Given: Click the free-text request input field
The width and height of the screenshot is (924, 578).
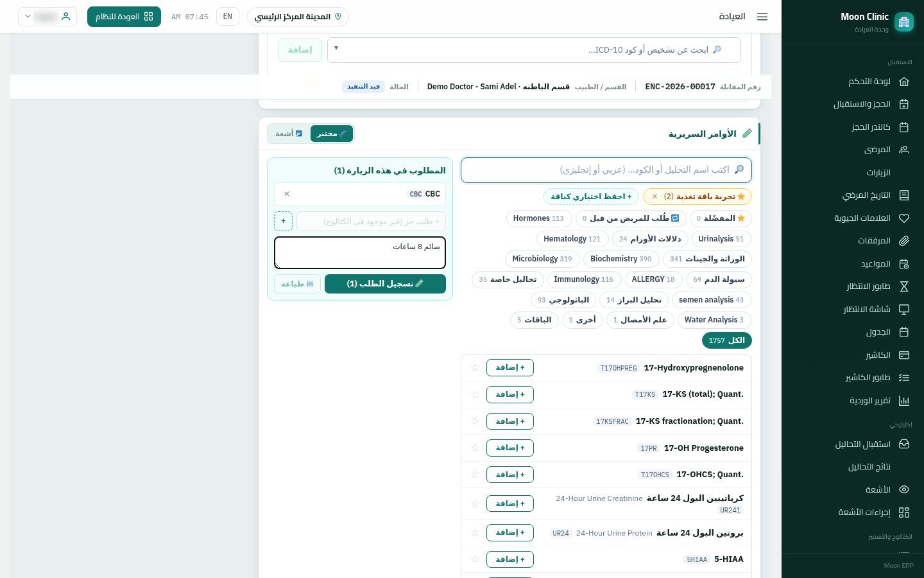Looking at the screenshot, I should pos(371,222).
